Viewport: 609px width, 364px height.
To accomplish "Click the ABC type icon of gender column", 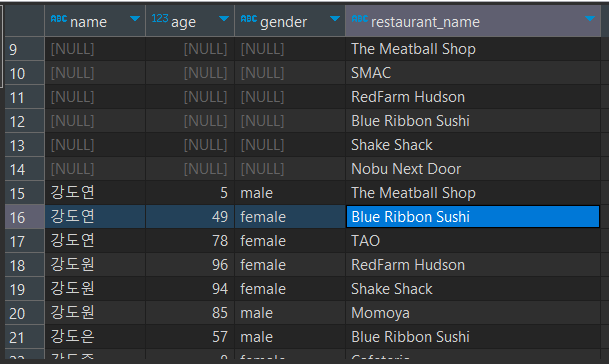I will pos(249,19).
